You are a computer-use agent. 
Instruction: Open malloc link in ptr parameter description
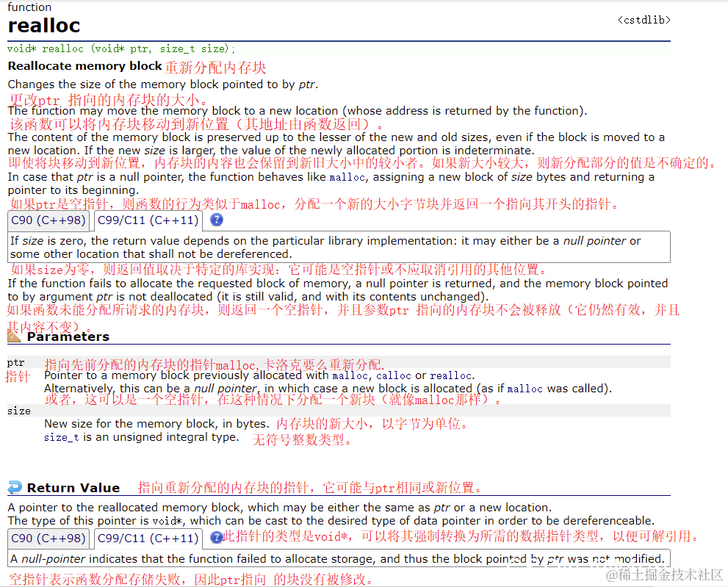pyautogui.click(x=350, y=375)
